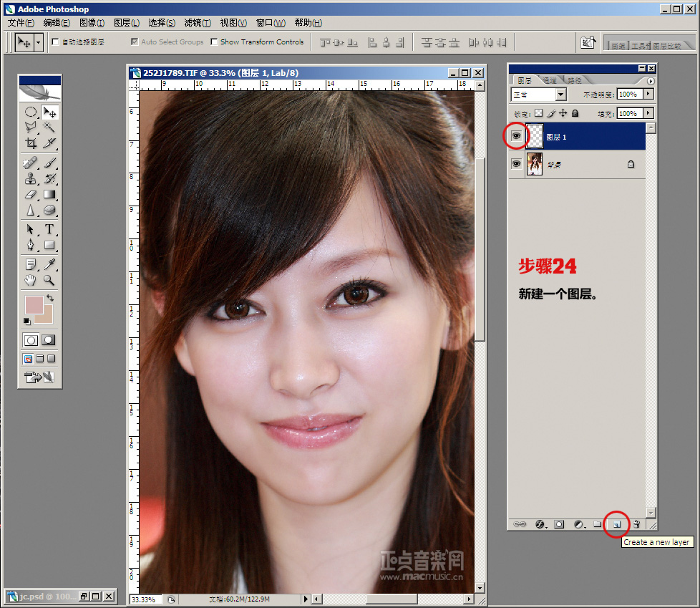The height and width of the screenshot is (608, 700).
Task: Open the 填充 fill percentage arrow
Action: tap(648, 113)
